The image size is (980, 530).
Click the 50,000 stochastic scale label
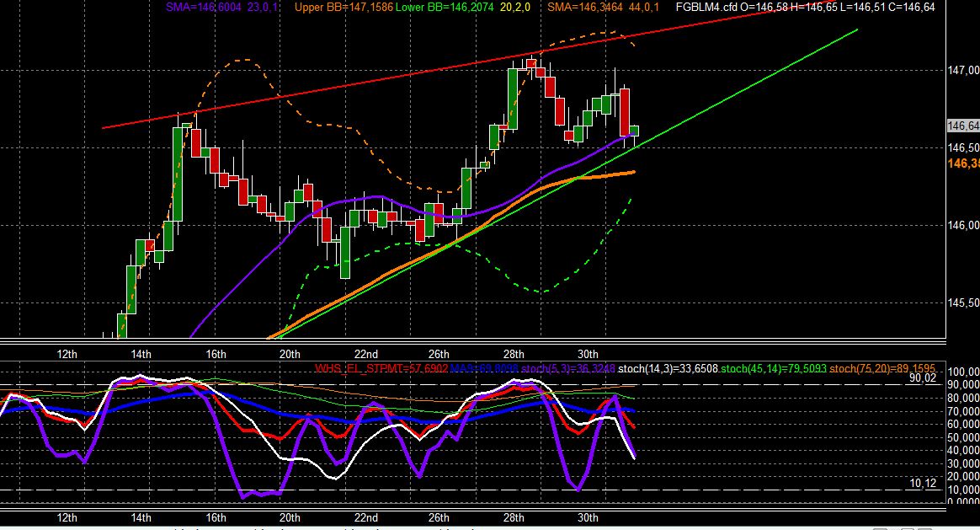pyautogui.click(x=963, y=437)
